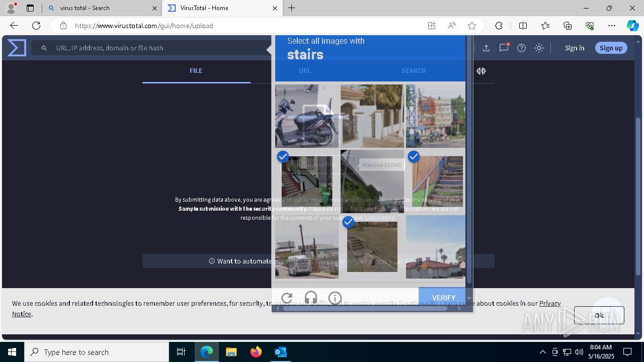Deselect the checked concrete steps image
Image resolution: width=644 pixels, height=362 pixels.
372,246
